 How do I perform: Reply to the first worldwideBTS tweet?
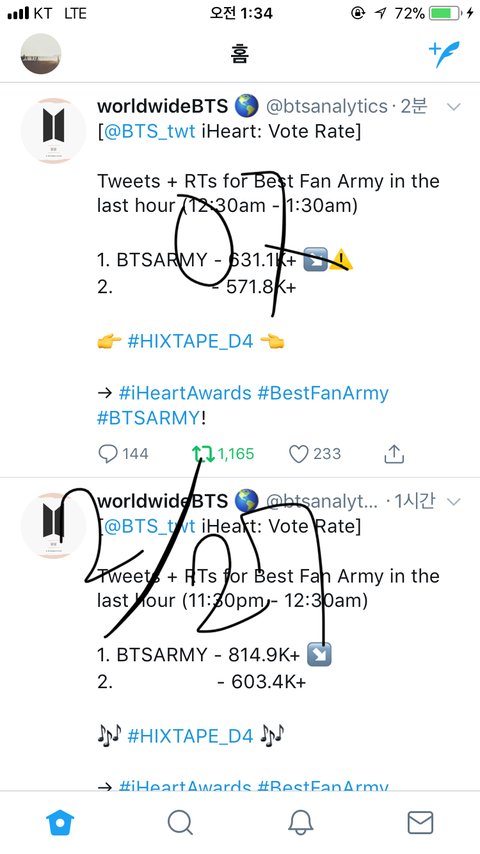pyautogui.click(x=108, y=454)
